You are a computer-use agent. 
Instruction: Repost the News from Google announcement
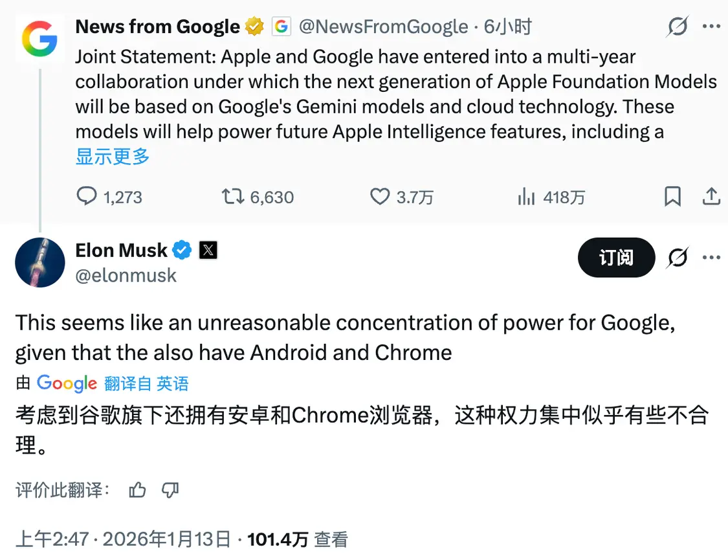(x=232, y=196)
